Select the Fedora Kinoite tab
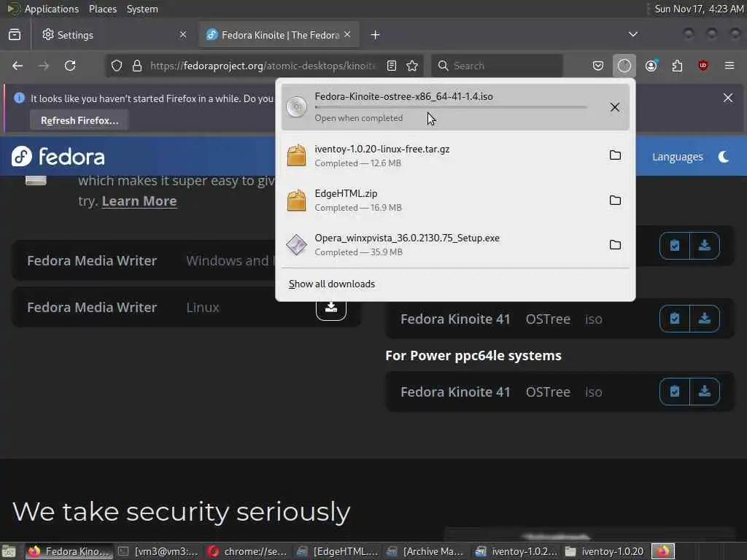 [279, 35]
